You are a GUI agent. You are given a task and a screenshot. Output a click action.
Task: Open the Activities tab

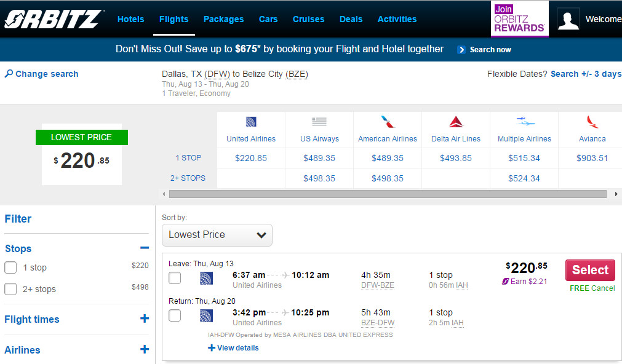tap(397, 19)
